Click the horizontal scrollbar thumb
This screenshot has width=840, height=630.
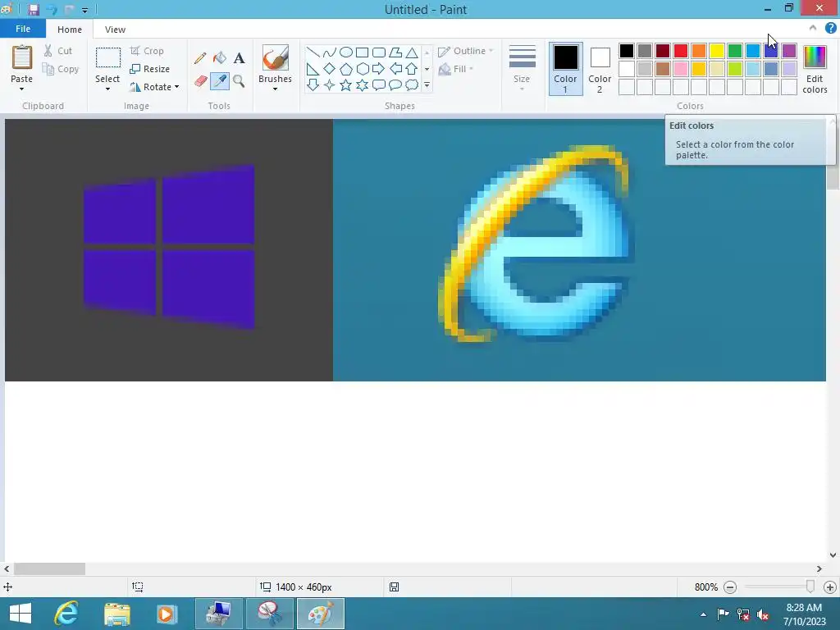point(49,569)
